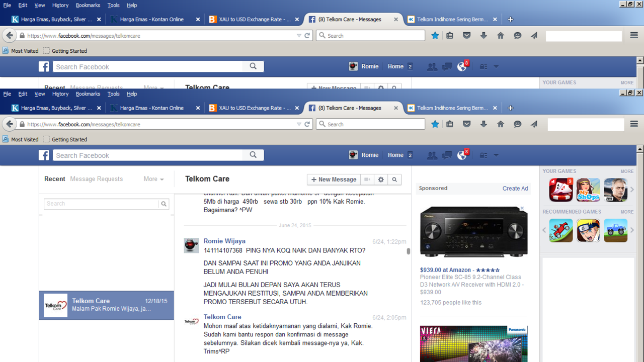Go to Home page in front window toolbar
Screen dimensions: 644x362
tap(501, 124)
